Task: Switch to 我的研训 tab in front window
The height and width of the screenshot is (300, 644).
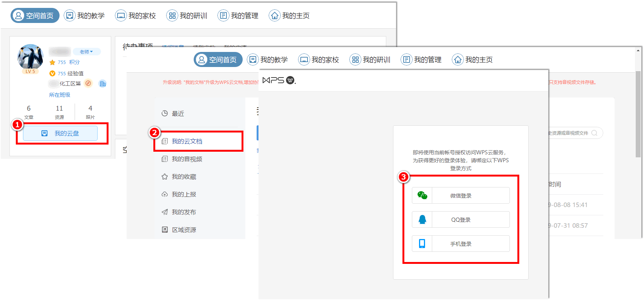Action: (370, 60)
